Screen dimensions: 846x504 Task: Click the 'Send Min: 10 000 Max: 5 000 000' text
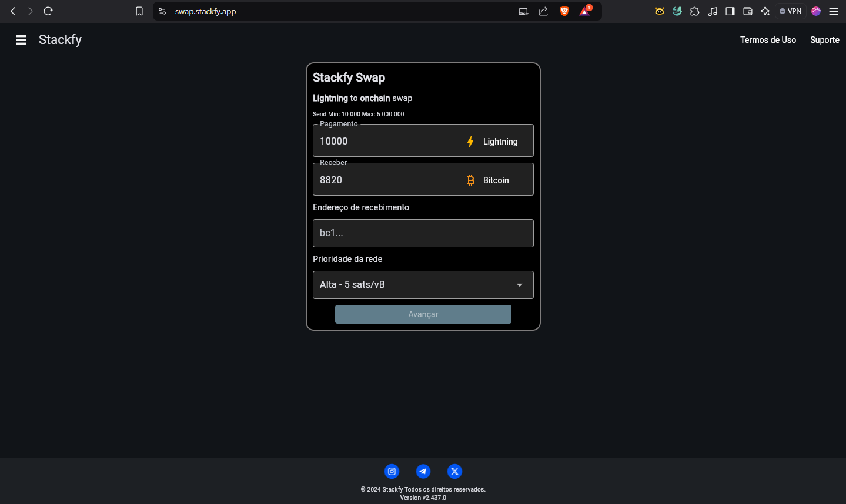pyautogui.click(x=359, y=114)
